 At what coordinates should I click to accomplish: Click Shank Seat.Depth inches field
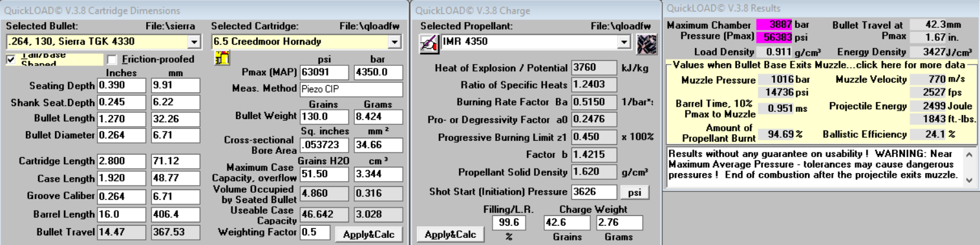[x=122, y=102]
